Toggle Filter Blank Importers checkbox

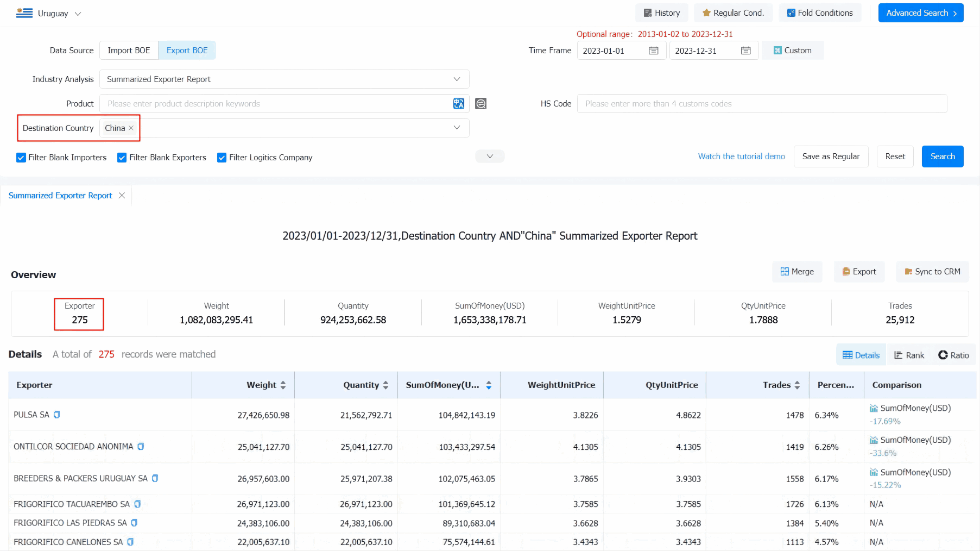pos(21,158)
